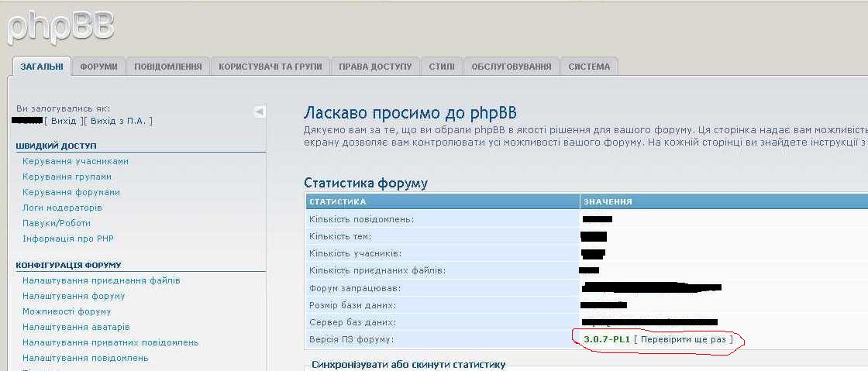This screenshot has height=371, width=868.
Task: Click the Статистика форуму heading
Action: [x=366, y=183]
